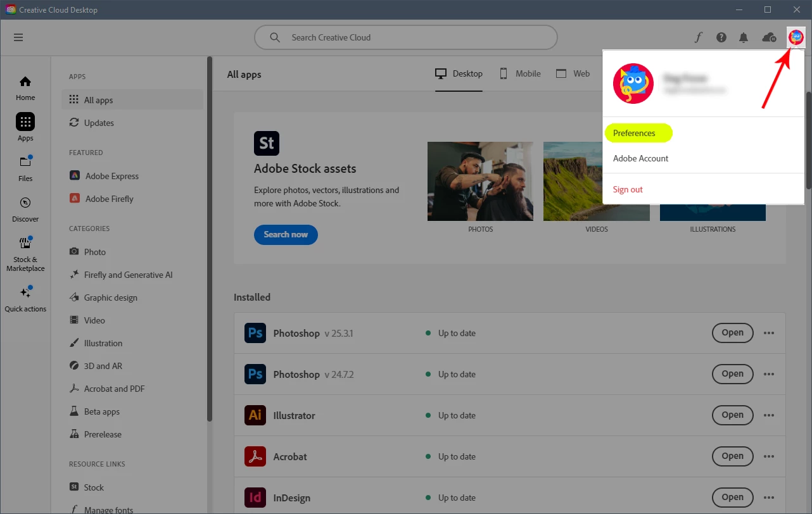Viewport: 812px width, 514px height.
Task: Click the Photoshop v 24.7.2 app icon
Action: point(255,374)
